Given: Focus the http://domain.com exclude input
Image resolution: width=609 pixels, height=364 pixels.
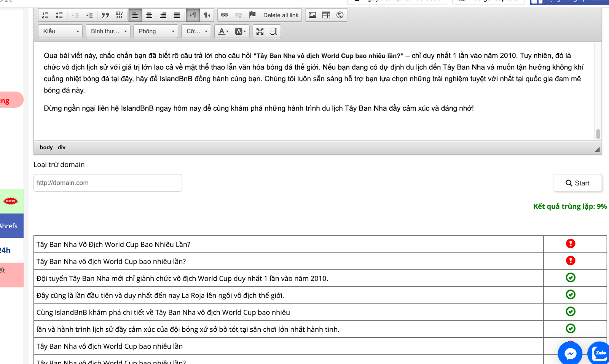Looking at the screenshot, I should pos(108,183).
